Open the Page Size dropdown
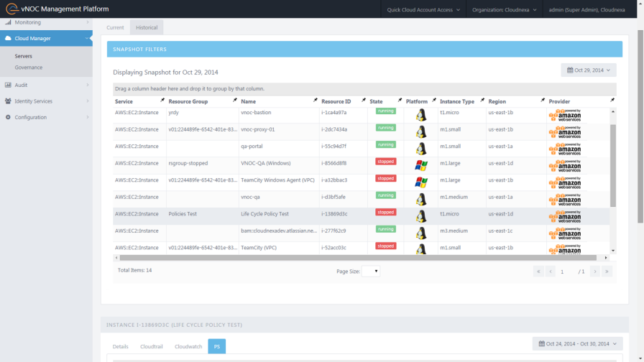Viewport: 644px width, 362px height. [371, 271]
